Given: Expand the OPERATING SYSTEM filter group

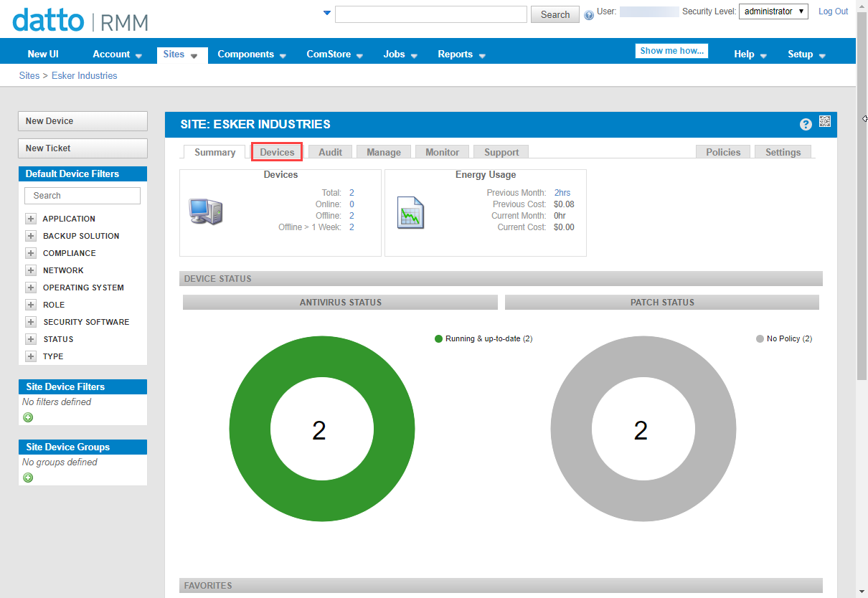Looking at the screenshot, I should (31, 288).
